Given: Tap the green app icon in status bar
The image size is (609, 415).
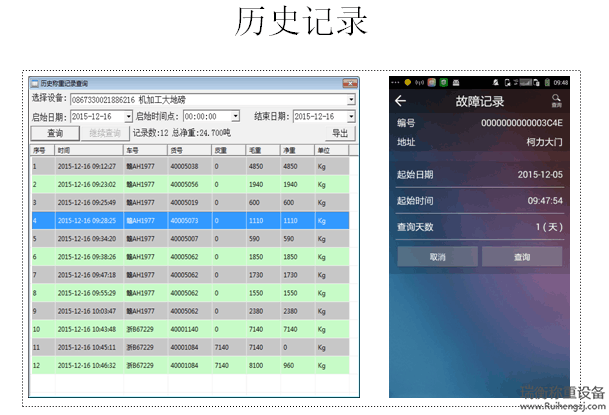Looking at the screenshot, I should [x=444, y=82].
